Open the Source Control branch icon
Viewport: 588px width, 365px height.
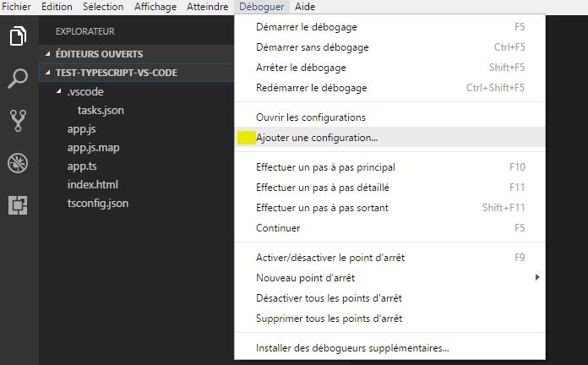coord(18,121)
